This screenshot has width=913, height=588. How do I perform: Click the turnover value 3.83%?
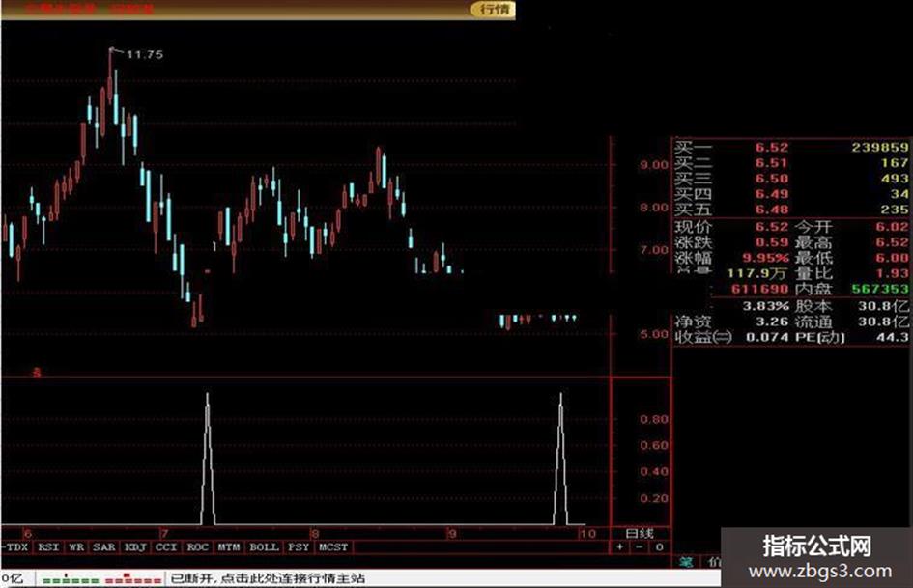(x=766, y=306)
